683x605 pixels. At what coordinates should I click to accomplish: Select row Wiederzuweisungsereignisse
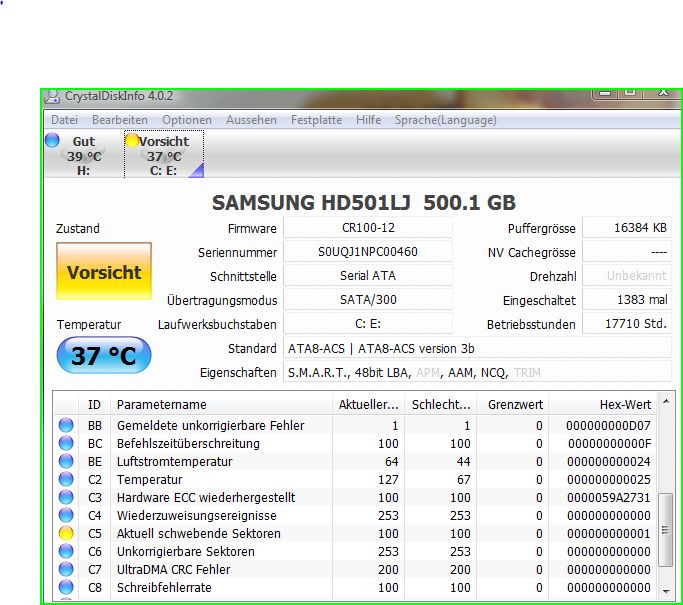pyautogui.click(x=355, y=515)
